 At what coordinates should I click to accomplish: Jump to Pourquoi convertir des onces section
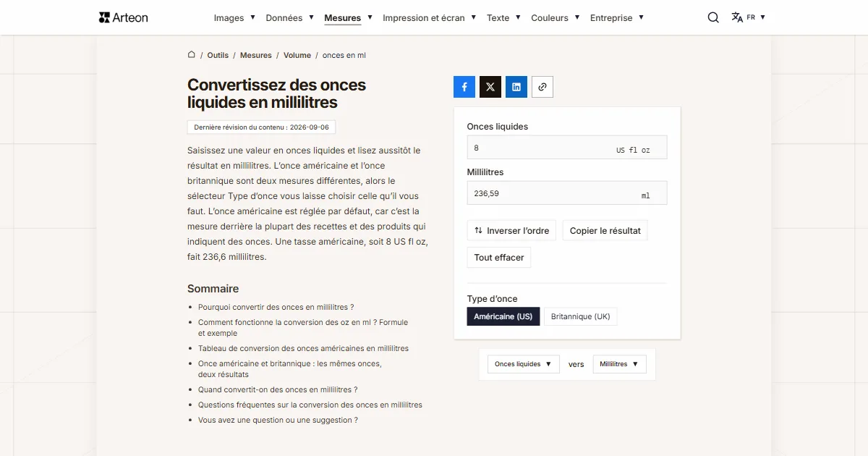(x=276, y=307)
